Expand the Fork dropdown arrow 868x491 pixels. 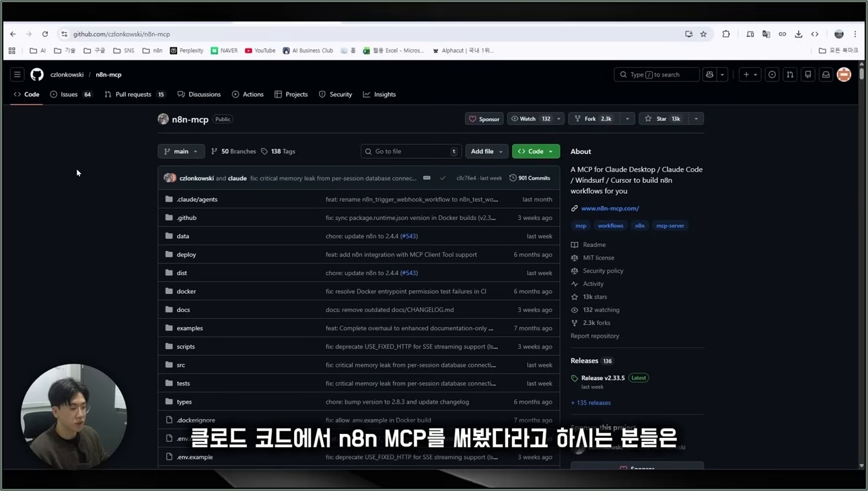pos(627,119)
